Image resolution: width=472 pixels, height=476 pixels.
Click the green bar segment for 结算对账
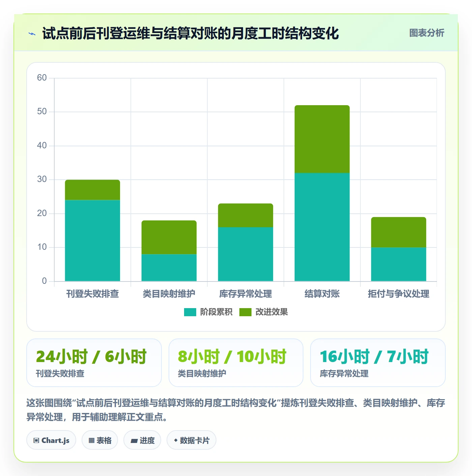322,139
